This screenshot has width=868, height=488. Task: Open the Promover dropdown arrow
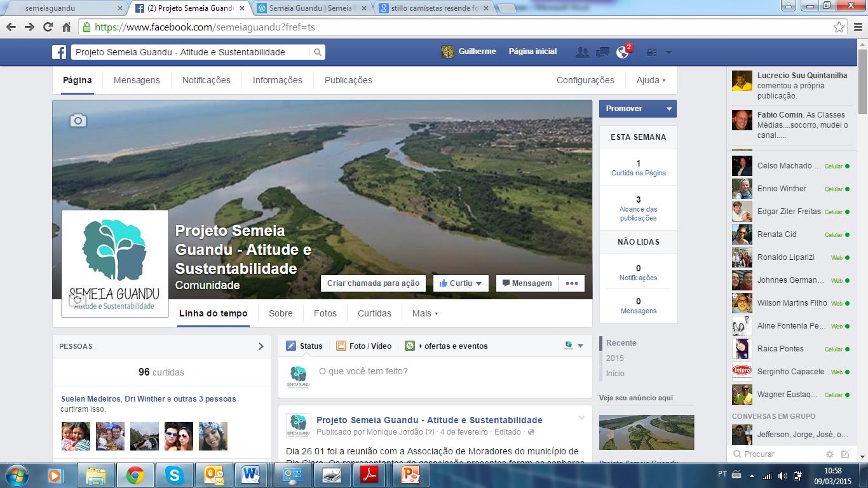point(668,109)
